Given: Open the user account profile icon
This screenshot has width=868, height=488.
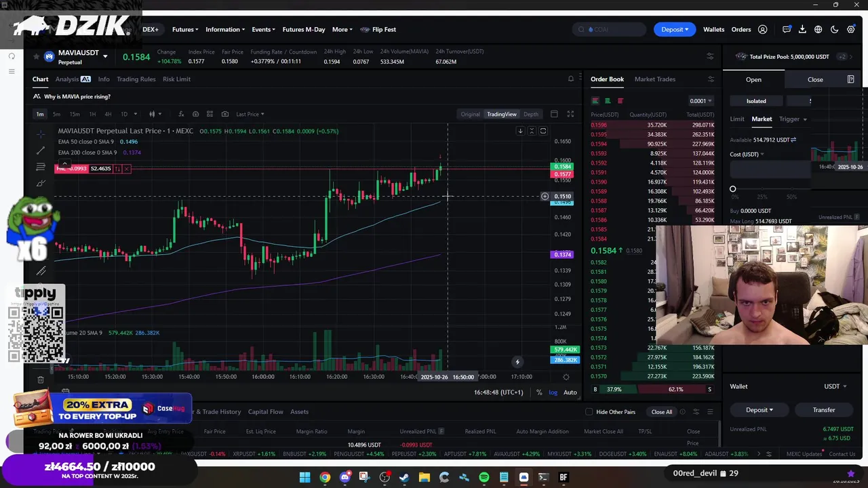Looking at the screenshot, I should (763, 30).
